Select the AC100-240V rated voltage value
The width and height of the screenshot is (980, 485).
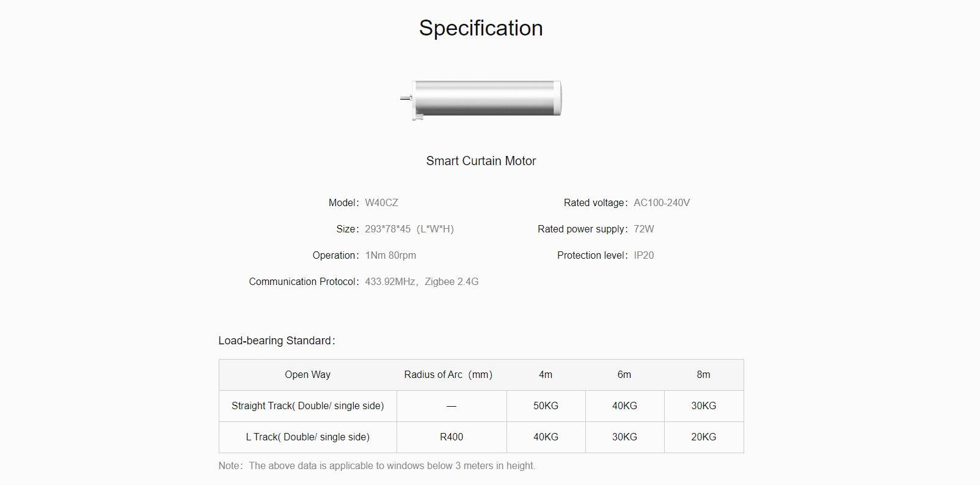662,202
